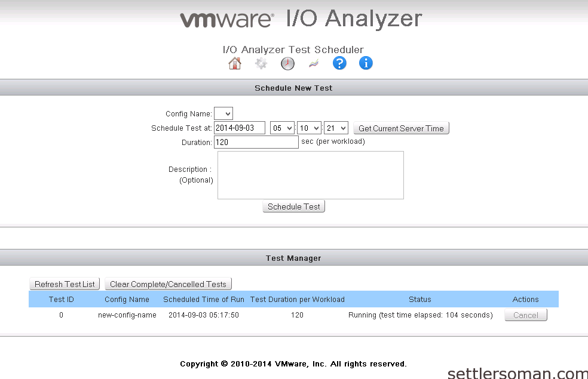Click Scheduled Time of Run header
This screenshot has height=379, width=588.
[204, 300]
